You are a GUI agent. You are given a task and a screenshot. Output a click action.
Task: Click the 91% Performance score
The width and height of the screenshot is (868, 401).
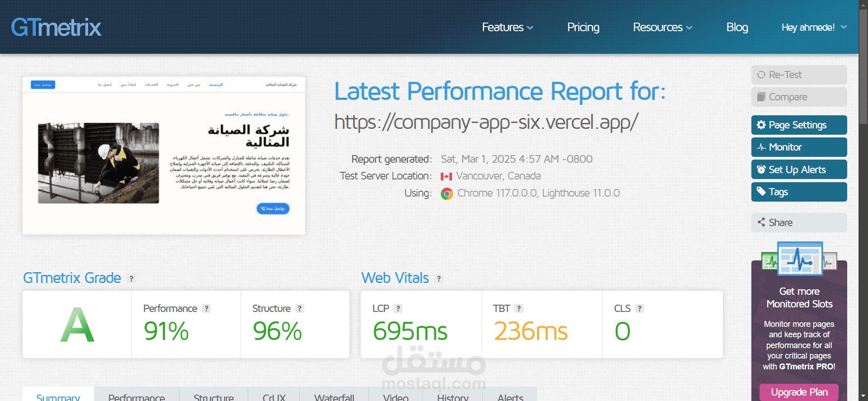tap(166, 331)
